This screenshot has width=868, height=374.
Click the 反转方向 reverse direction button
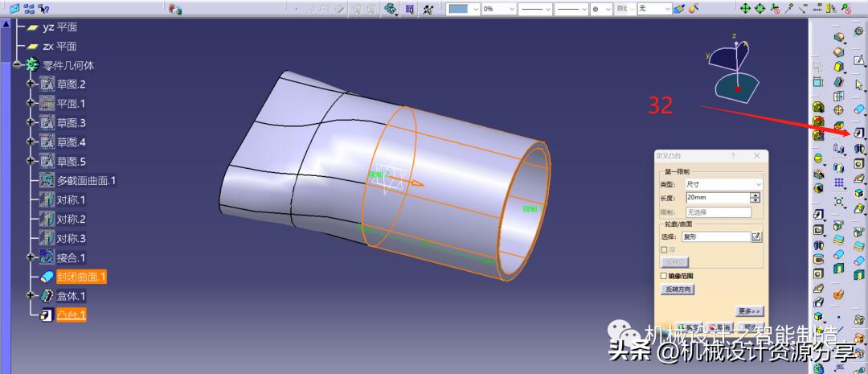[677, 289]
